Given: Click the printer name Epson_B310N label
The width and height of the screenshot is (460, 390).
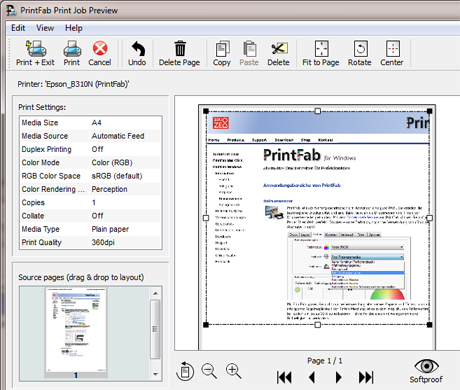Looking at the screenshot, I should tap(73, 84).
